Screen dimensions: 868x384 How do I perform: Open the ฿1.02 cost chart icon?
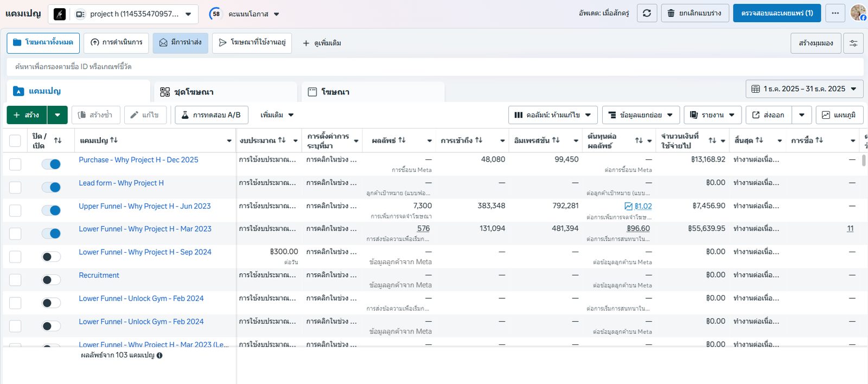tap(628, 206)
